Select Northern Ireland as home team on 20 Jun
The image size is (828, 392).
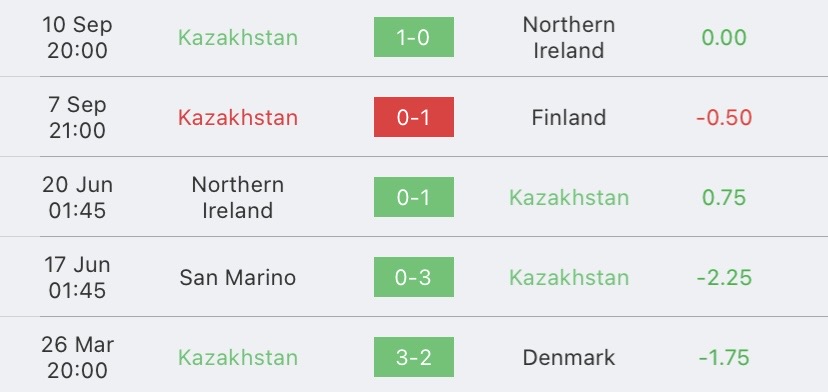tap(238, 198)
